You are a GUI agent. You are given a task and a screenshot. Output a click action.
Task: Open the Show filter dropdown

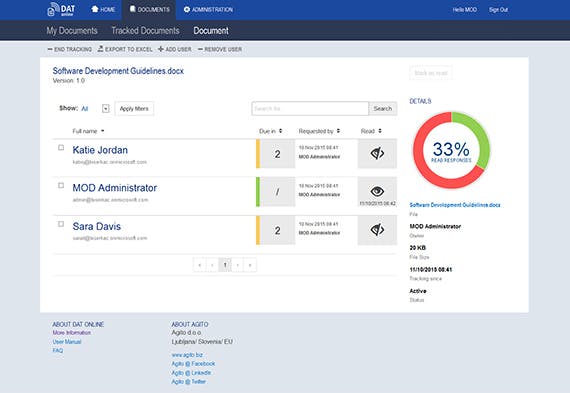pyautogui.click(x=105, y=108)
